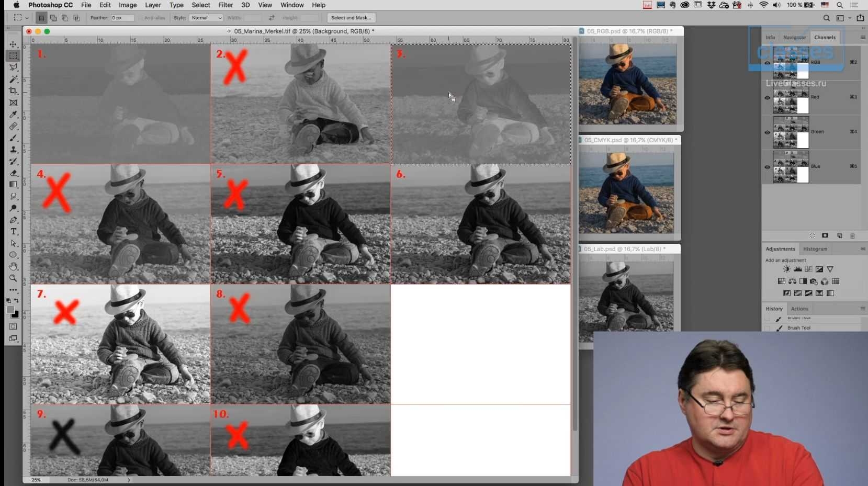Select the Hand tool
868x486 pixels.
[x=14, y=266]
